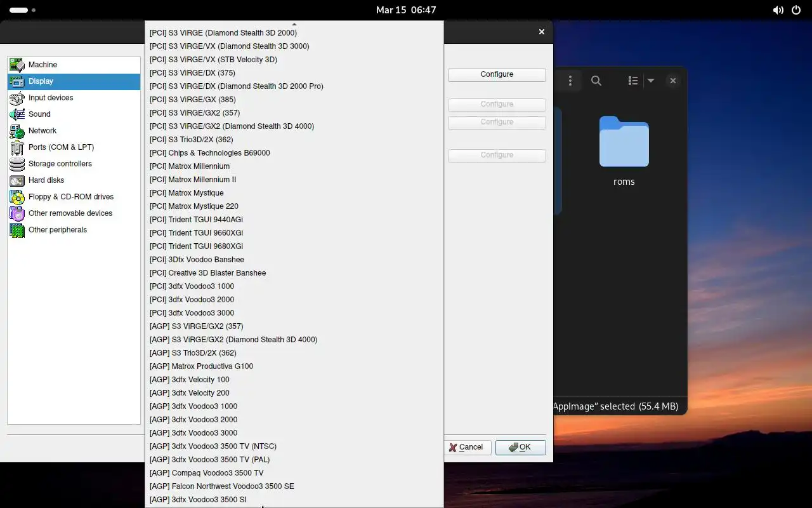Choose [PCI] S3 ViRGE/GX2 (Diamond Stealth 3D 4000)
Viewport: 812px width, 508px height.
294,126
